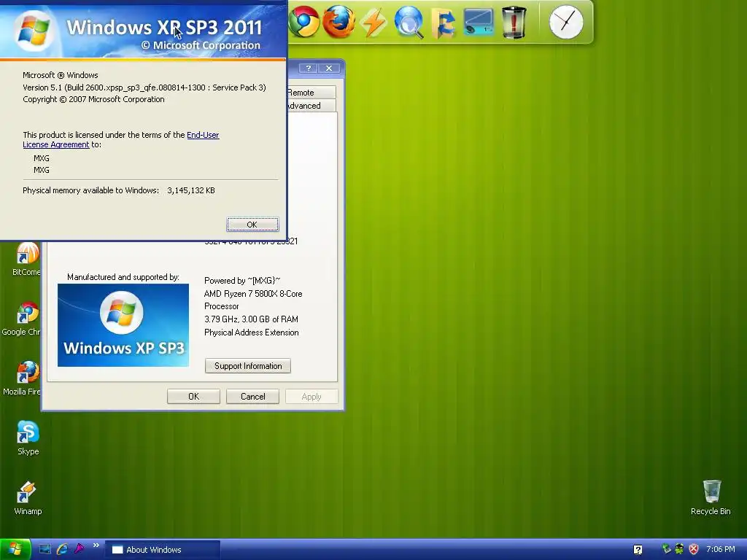
Task: Click the Powered by ~[MXG]~ text
Action: 242,281
